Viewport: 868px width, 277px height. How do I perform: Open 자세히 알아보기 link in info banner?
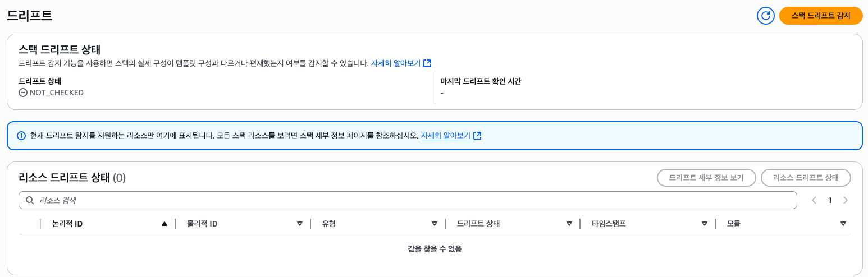[446, 136]
